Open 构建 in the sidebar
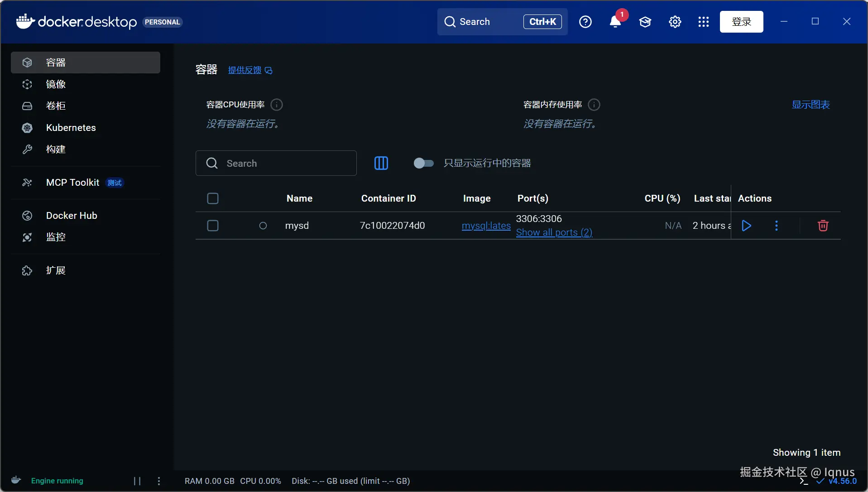This screenshot has height=492, width=868. [x=86, y=150]
